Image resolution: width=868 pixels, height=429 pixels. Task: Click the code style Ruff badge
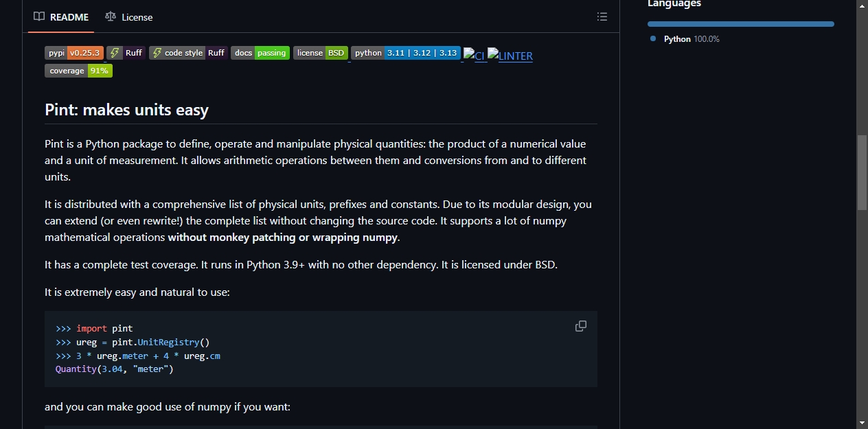pos(188,53)
